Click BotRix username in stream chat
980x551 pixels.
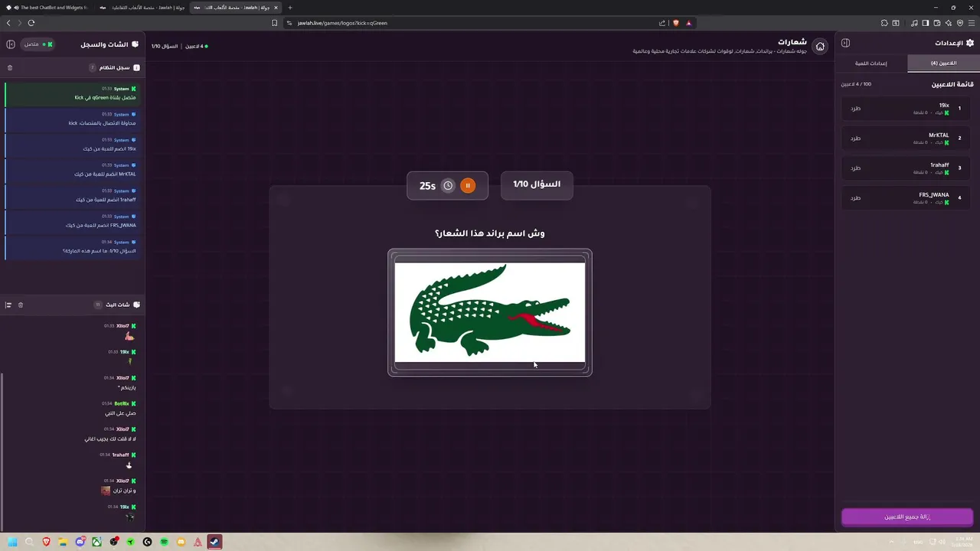coord(121,403)
